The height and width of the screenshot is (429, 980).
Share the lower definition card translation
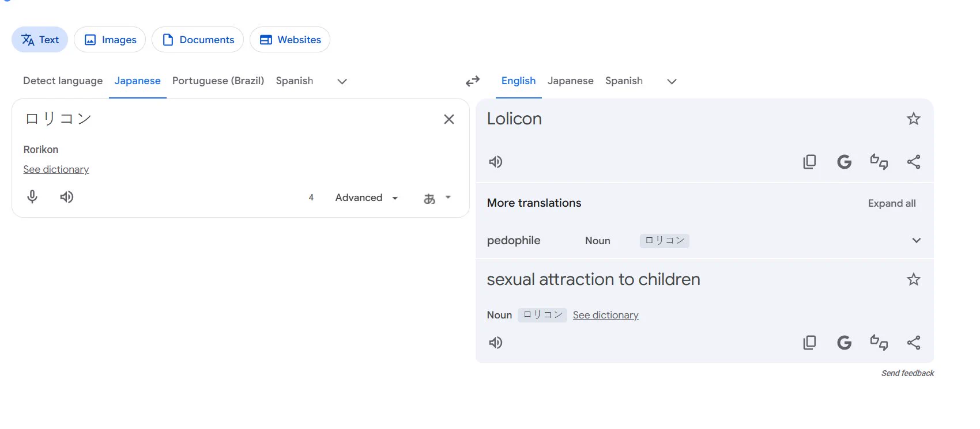click(914, 343)
